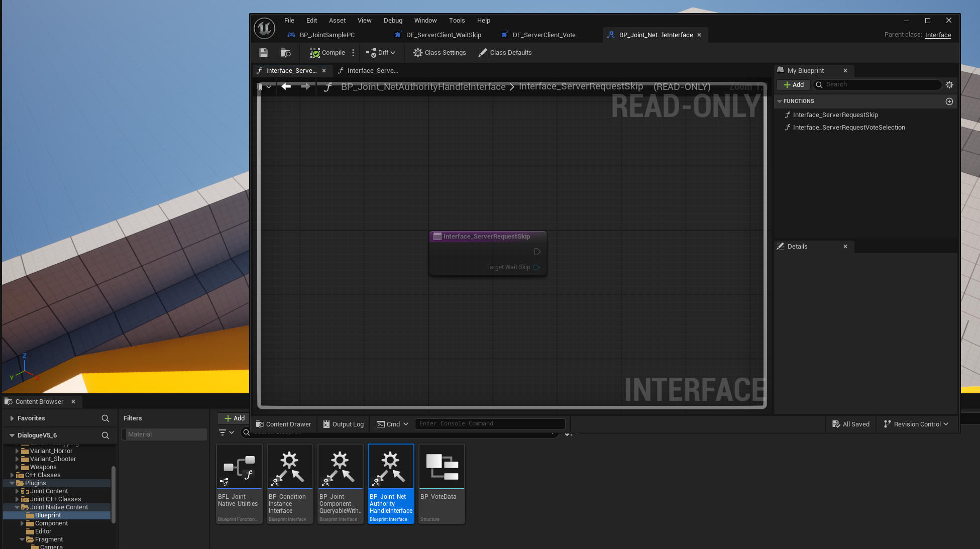Click the console command input field
The height and width of the screenshot is (549, 980).
click(x=490, y=424)
